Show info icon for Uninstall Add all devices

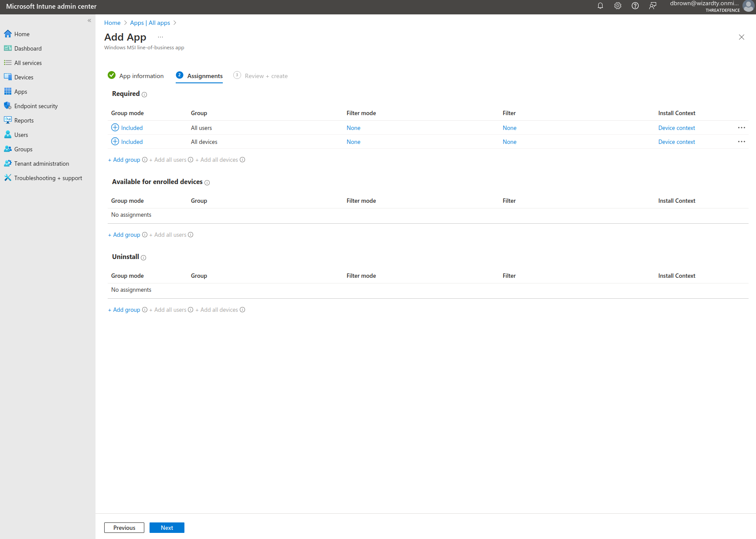coord(242,310)
